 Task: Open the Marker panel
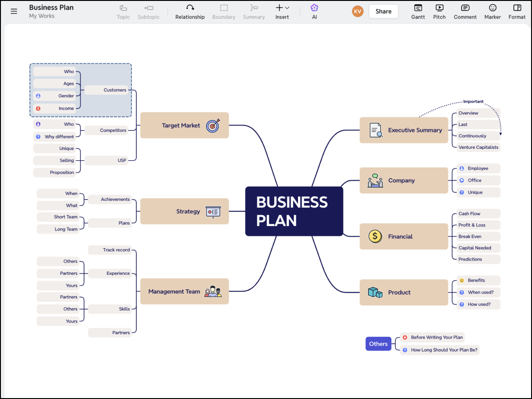[x=493, y=12]
